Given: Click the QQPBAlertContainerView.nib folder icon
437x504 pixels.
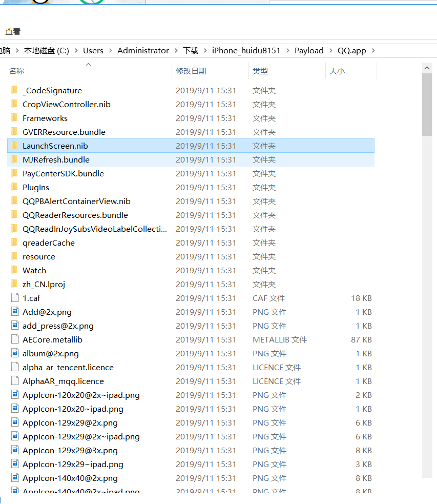Looking at the screenshot, I should click(x=14, y=200).
